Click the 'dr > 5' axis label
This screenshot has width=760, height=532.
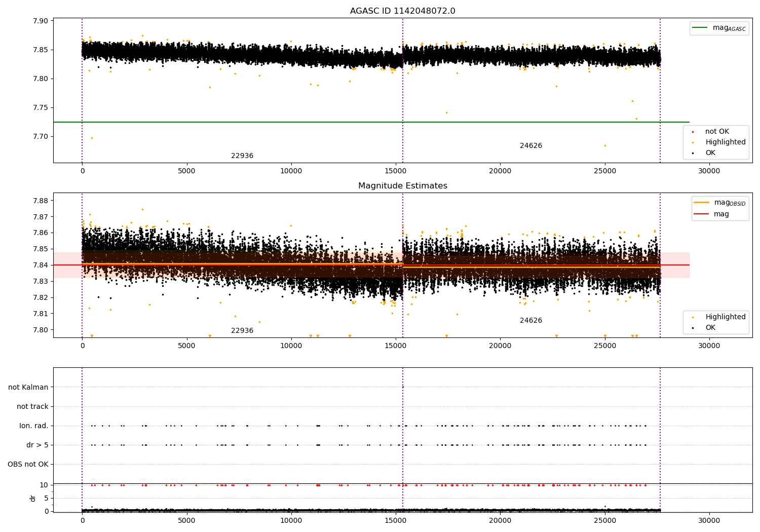point(37,445)
